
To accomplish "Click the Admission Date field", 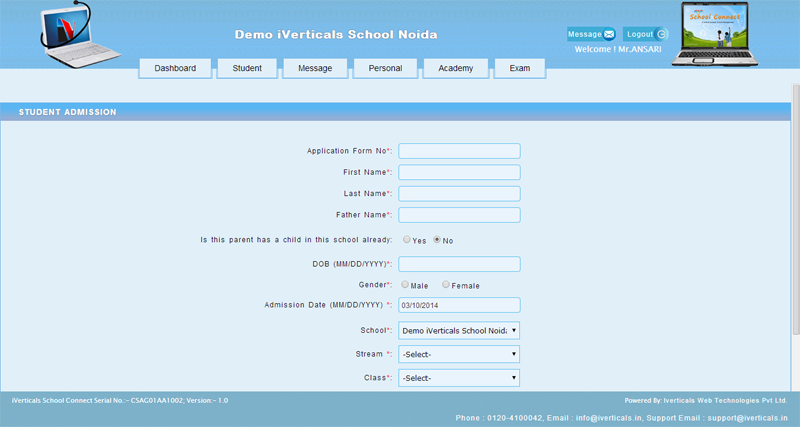I will (459, 305).
